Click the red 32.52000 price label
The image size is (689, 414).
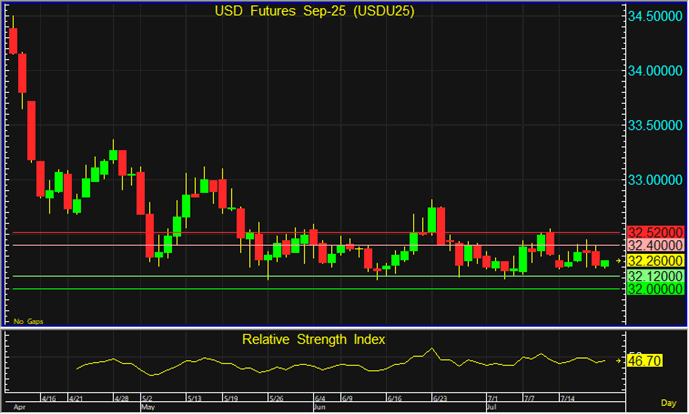click(655, 232)
